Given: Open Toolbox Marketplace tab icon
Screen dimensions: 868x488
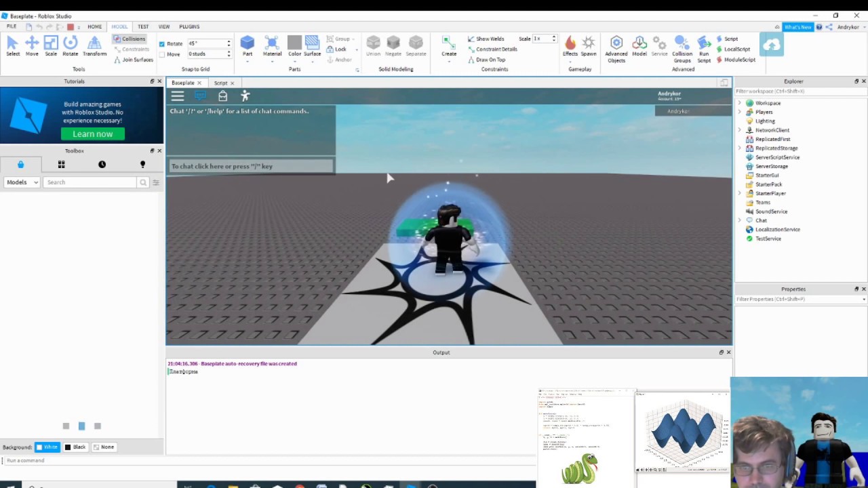Looking at the screenshot, I should tap(20, 164).
